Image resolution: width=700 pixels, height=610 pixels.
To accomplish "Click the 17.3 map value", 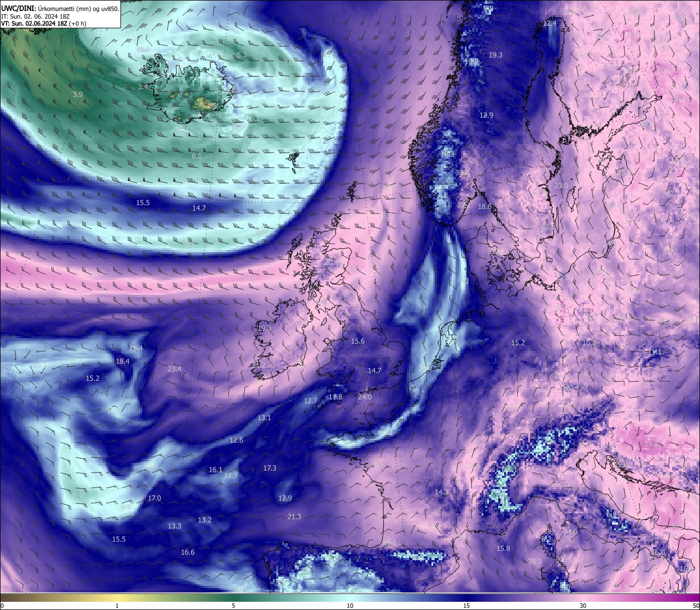I will 270,468.
